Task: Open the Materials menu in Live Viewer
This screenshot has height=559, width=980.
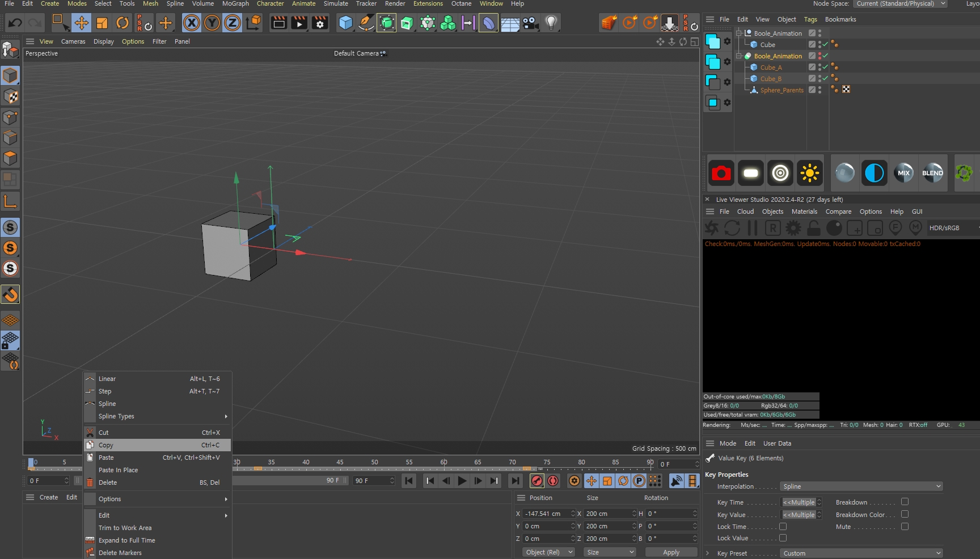Action: (804, 211)
